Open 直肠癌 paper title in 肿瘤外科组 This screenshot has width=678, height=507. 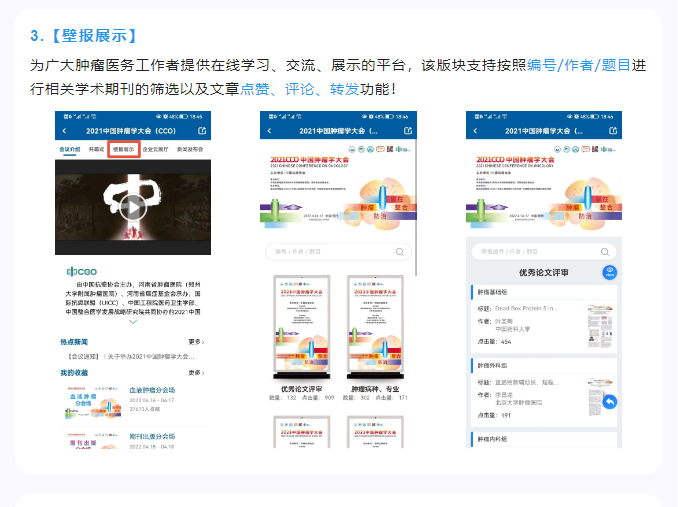coord(527,383)
